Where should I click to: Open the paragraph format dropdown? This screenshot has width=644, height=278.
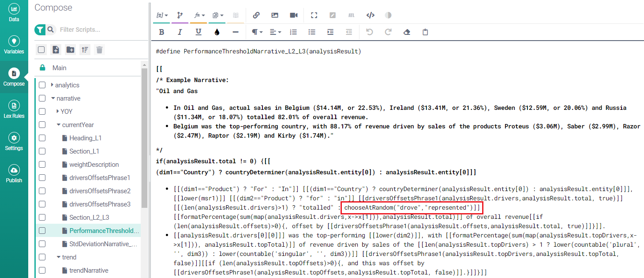257,32
